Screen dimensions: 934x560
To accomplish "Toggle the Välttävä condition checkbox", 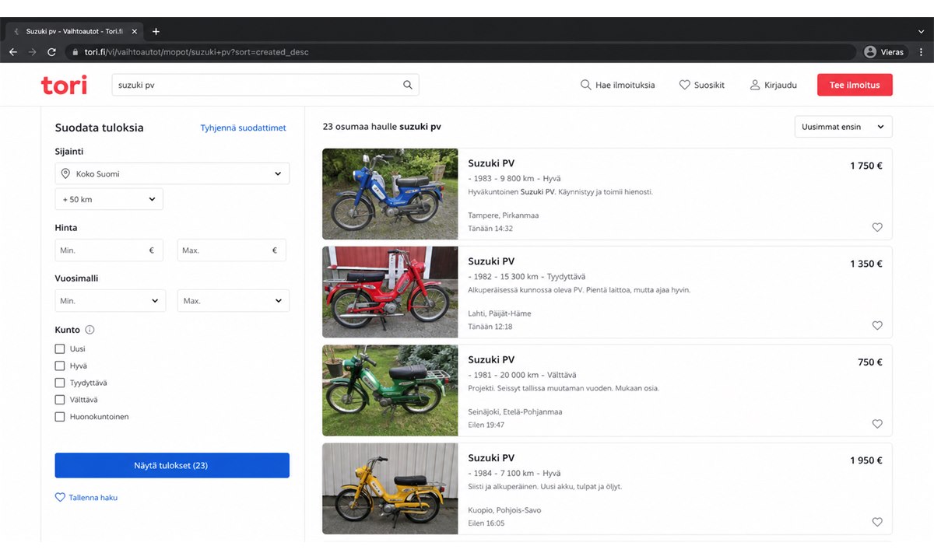I will click(x=60, y=400).
